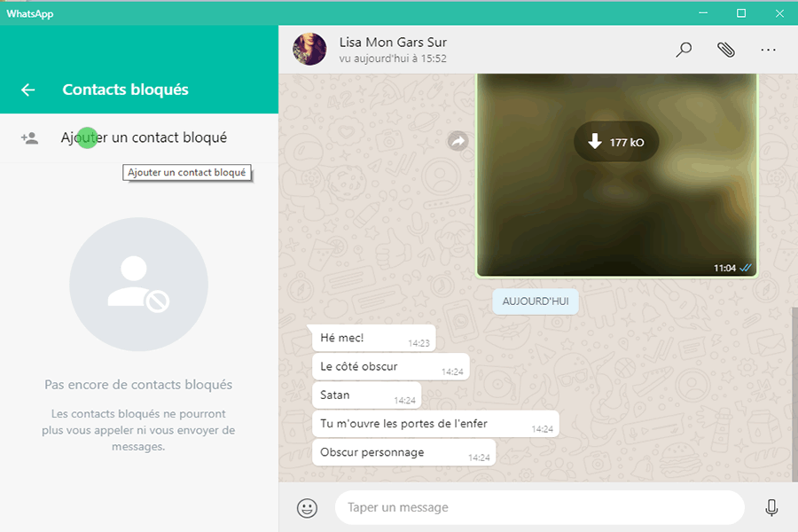Click the back arrow in Contacts bloqués
Viewport: 798px width, 532px height.
(28, 90)
